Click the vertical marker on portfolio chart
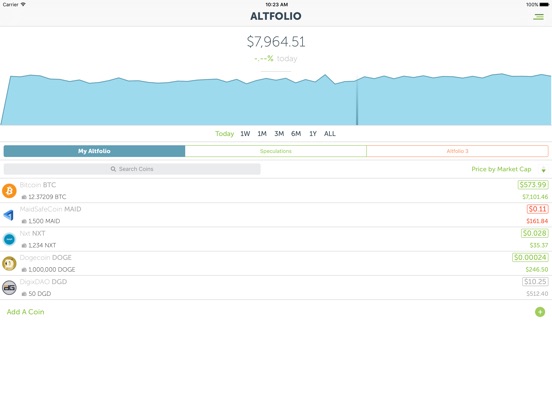The width and height of the screenshot is (552, 414). click(357, 102)
